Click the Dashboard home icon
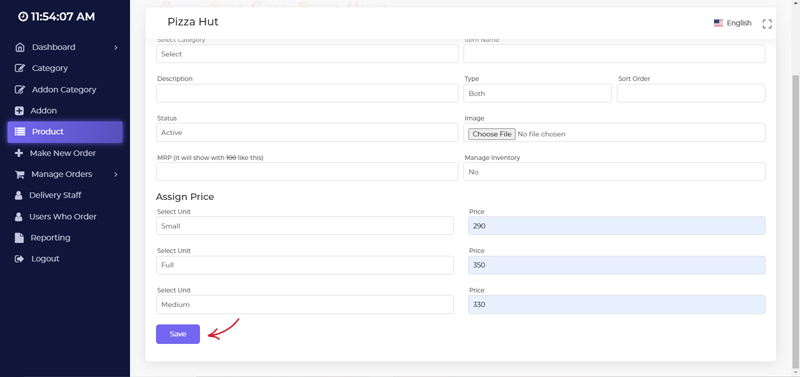 [x=19, y=47]
